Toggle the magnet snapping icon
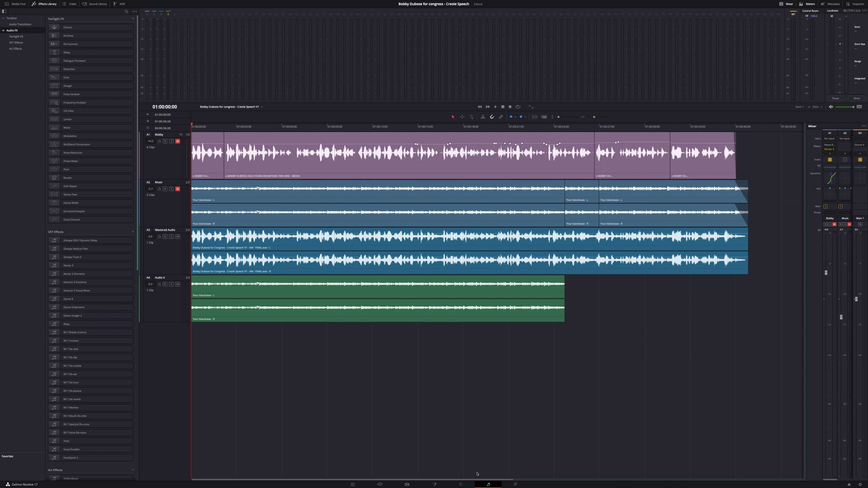The width and height of the screenshot is (868, 488). coord(492,117)
